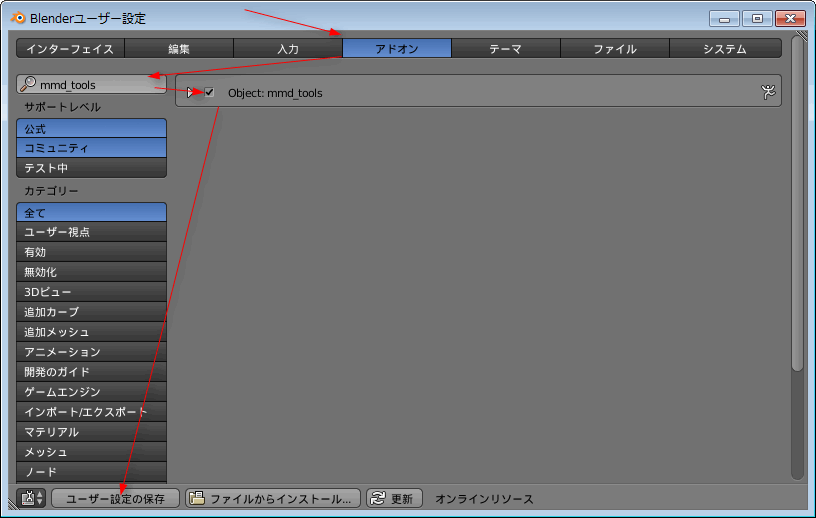Select the ユーザー視点 category
The width and height of the screenshot is (816, 518).
[92, 232]
